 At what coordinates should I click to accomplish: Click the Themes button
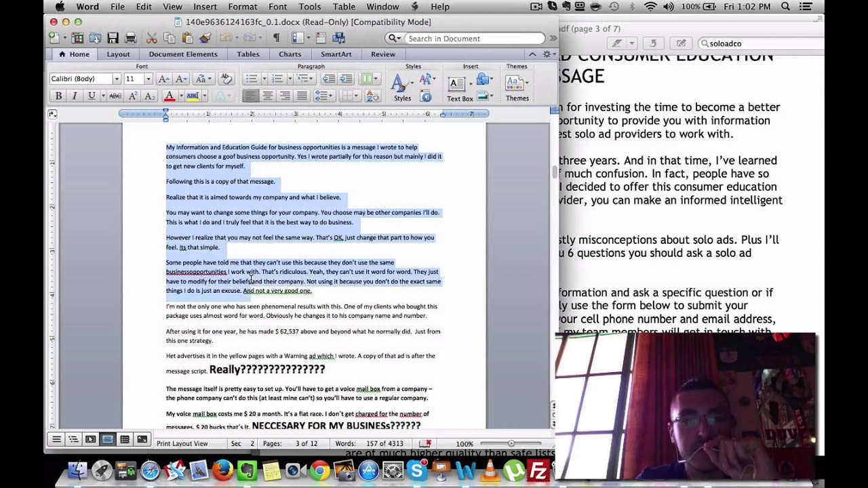click(x=516, y=88)
